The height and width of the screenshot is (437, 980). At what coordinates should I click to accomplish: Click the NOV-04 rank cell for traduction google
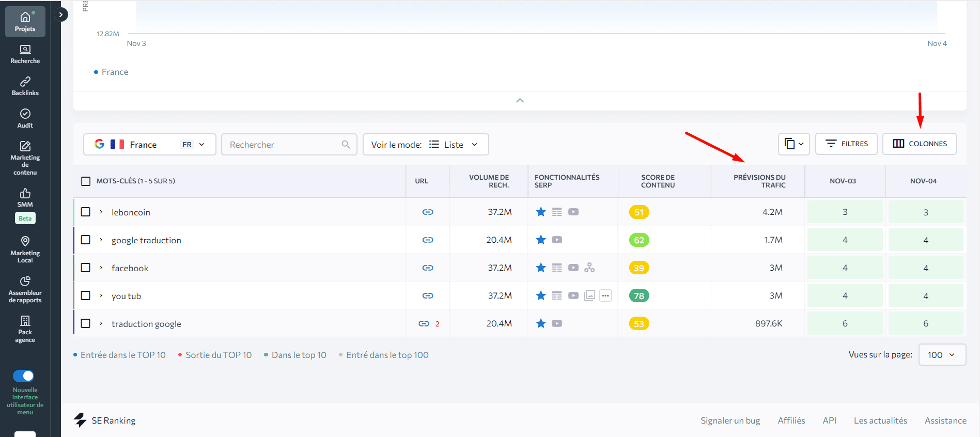pos(926,323)
